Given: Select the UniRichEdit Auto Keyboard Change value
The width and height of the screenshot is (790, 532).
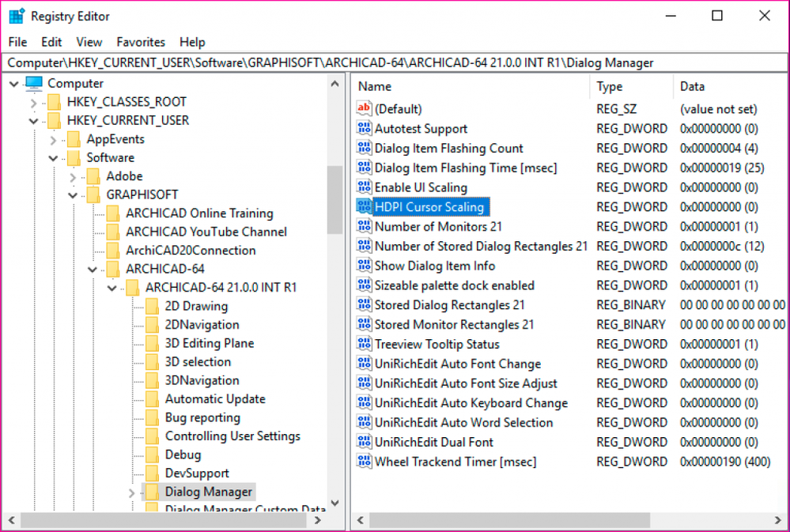Looking at the screenshot, I should 471,403.
